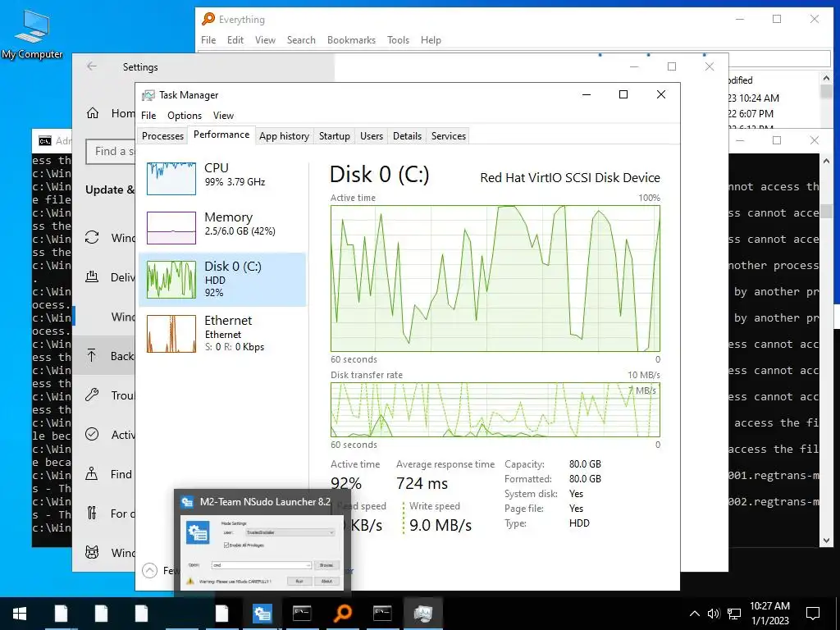Image resolution: width=840 pixels, height=630 pixels.
Task: Select the Disk 0 (C:) sidebar graph
Action: point(171,279)
